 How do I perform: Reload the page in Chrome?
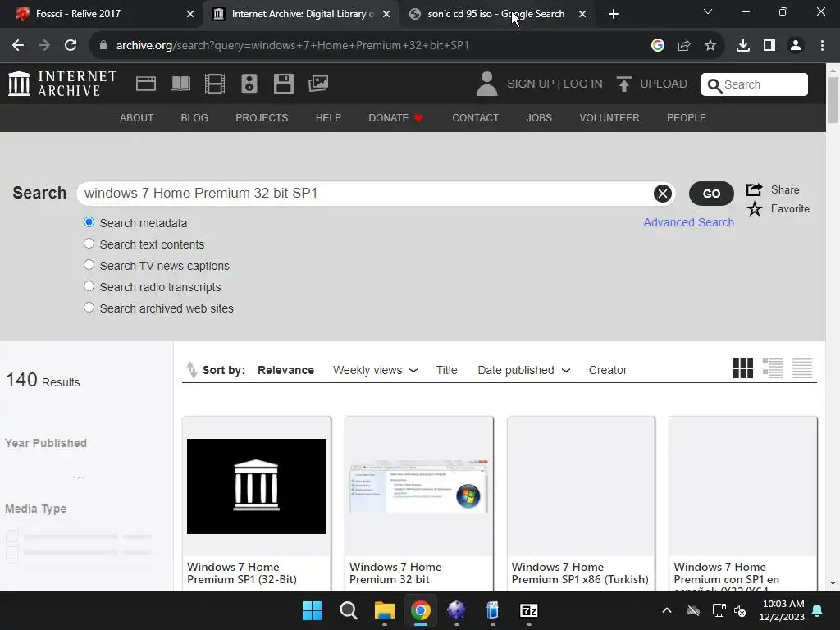71,46
